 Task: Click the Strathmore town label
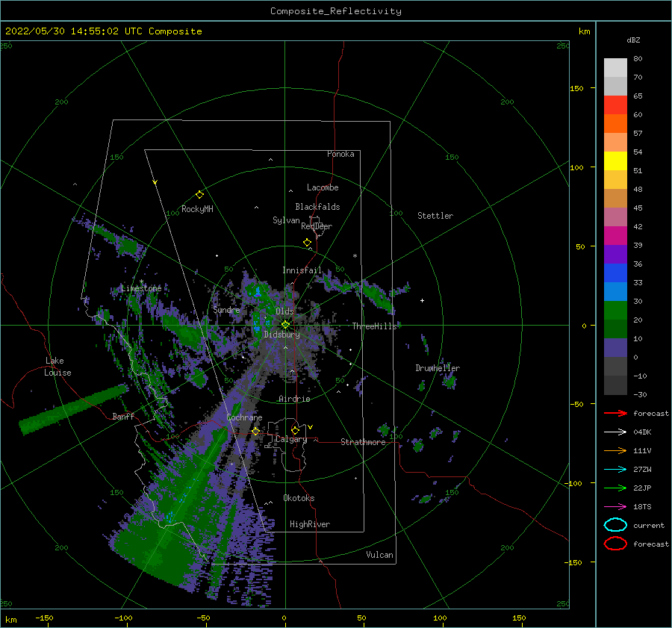click(363, 442)
